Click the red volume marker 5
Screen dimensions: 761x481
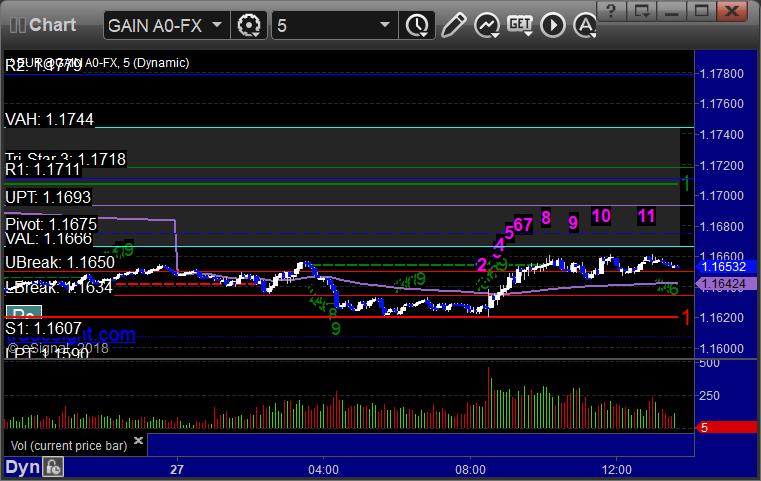(726, 428)
